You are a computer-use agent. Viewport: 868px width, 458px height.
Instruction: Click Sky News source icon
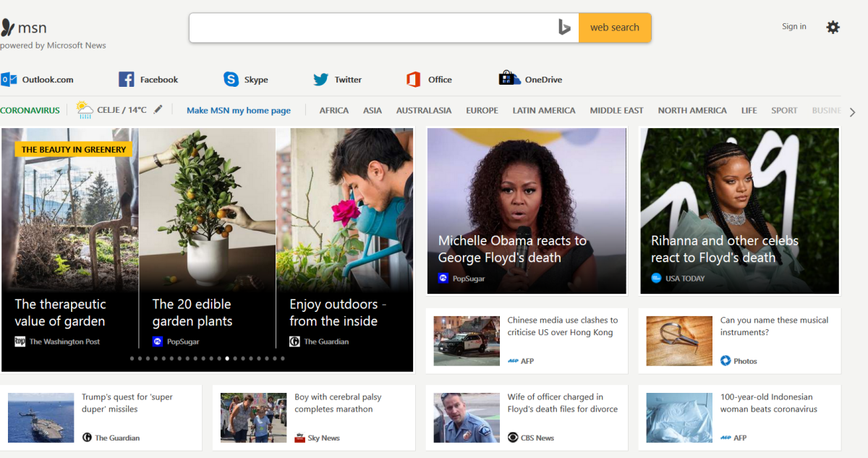tap(300, 438)
